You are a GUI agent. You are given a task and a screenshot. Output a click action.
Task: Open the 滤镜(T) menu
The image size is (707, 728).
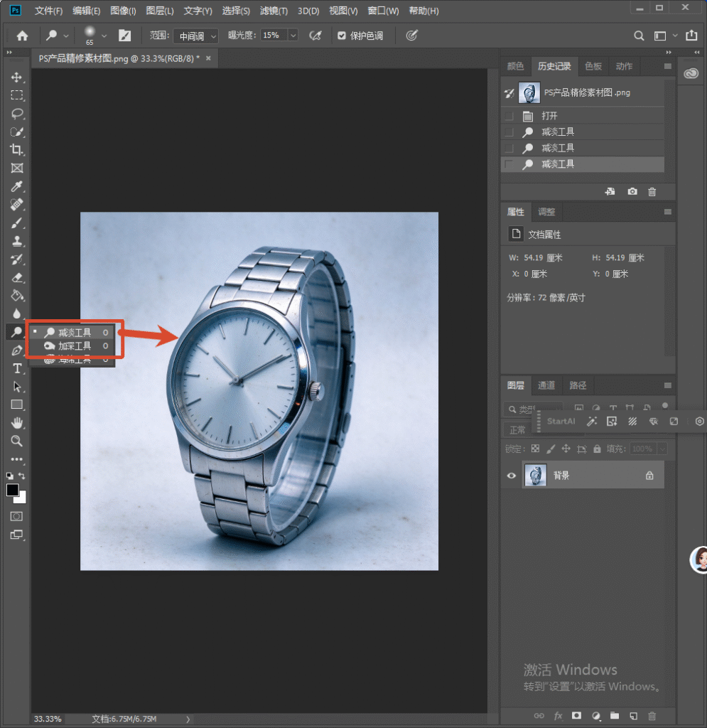(x=274, y=11)
